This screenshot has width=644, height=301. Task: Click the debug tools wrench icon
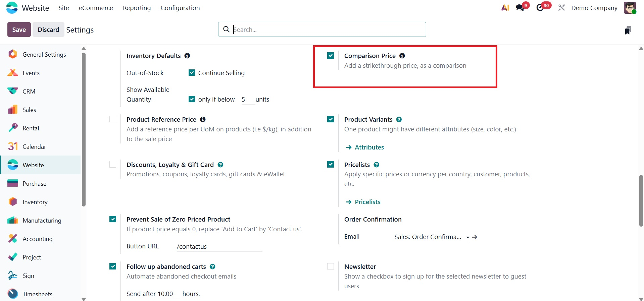click(561, 8)
